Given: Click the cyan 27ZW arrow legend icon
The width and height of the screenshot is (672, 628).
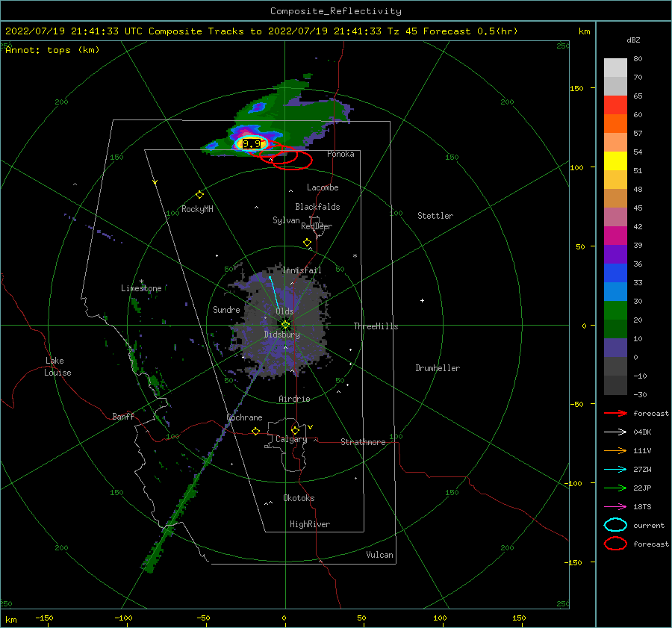Looking at the screenshot, I should (615, 470).
